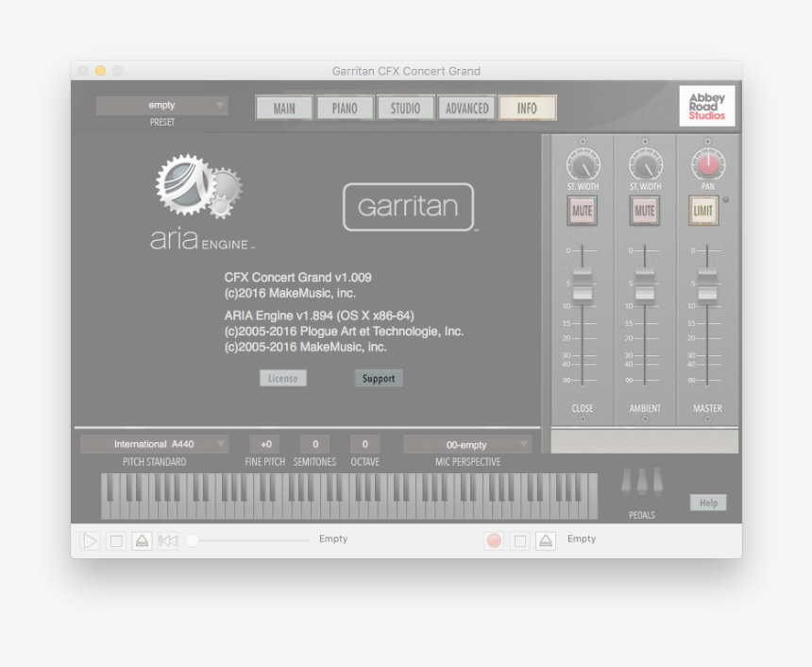Click the plus icon below MASTER label
812x667 pixels.
click(x=708, y=419)
